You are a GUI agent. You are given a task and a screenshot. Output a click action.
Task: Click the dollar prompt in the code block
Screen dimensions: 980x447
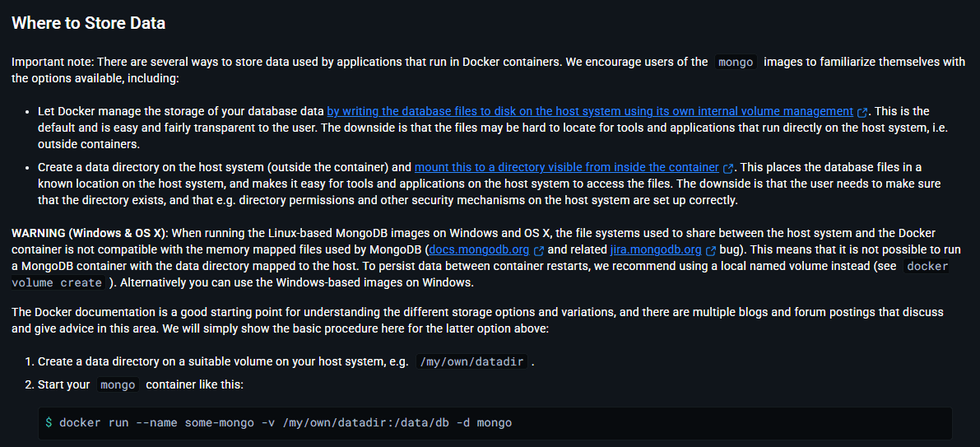point(49,422)
